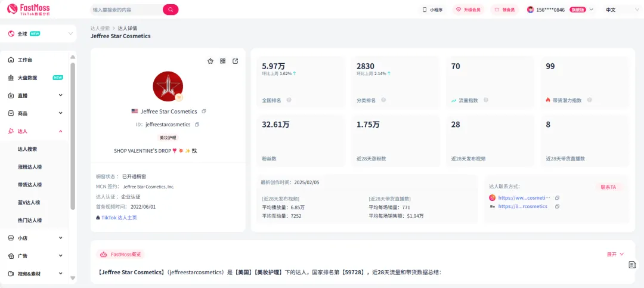Expand overview with 展开 button
Screen dimensions: 644x288
click(615, 255)
